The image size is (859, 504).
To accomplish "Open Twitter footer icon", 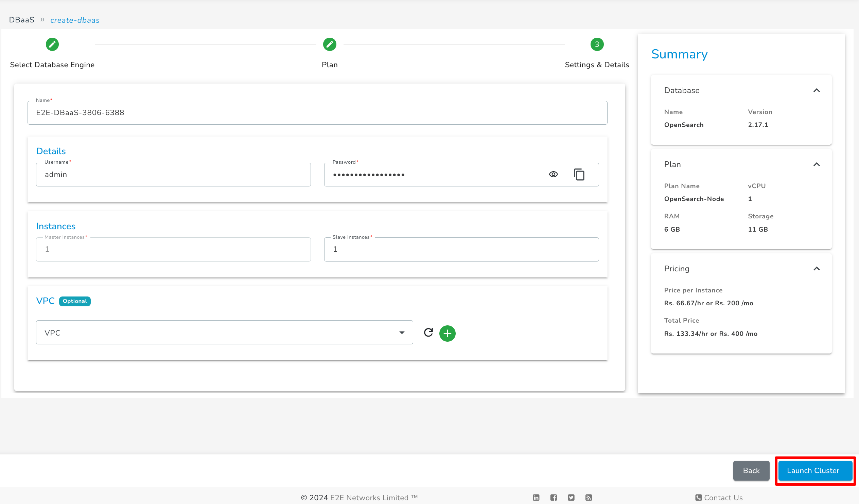I will pyautogui.click(x=571, y=498).
